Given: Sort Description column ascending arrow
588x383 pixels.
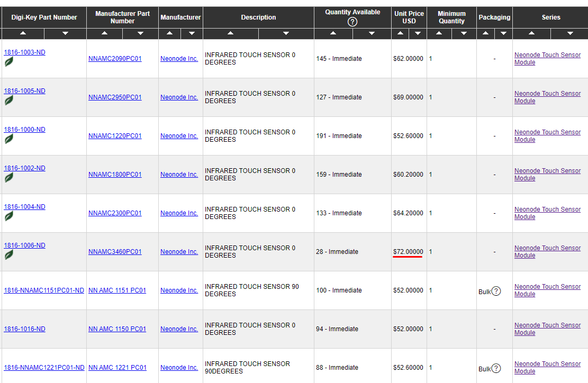Looking at the screenshot, I should pos(231,34).
